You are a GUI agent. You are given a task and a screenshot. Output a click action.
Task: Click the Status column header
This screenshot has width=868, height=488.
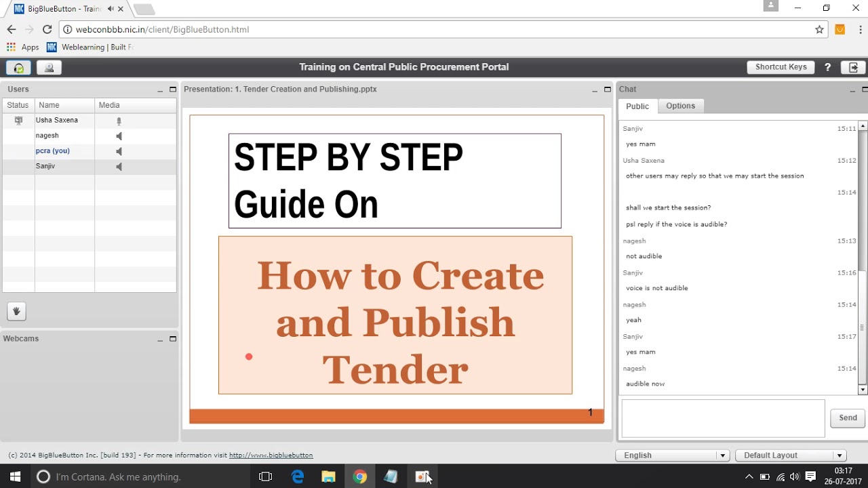[18, 105]
